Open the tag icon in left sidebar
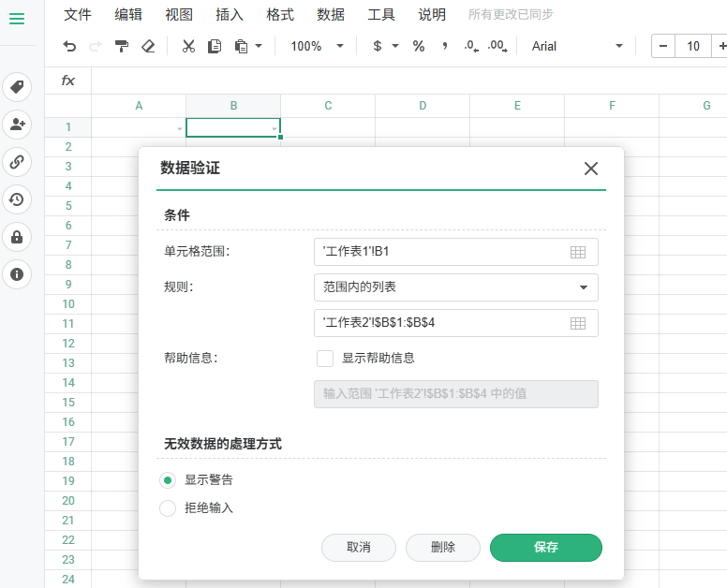The width and height of the screenshot is (727, 588). pyautogui.click(x=17, y=87)
